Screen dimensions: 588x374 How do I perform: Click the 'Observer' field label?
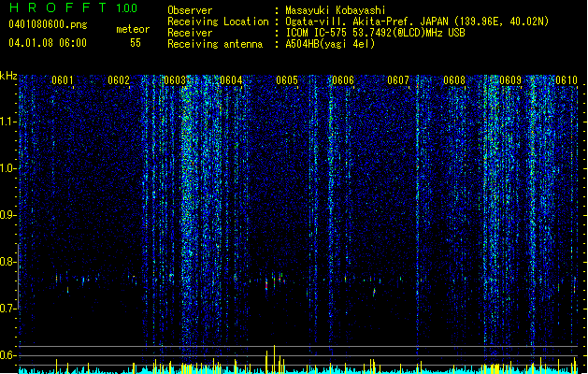190,10
